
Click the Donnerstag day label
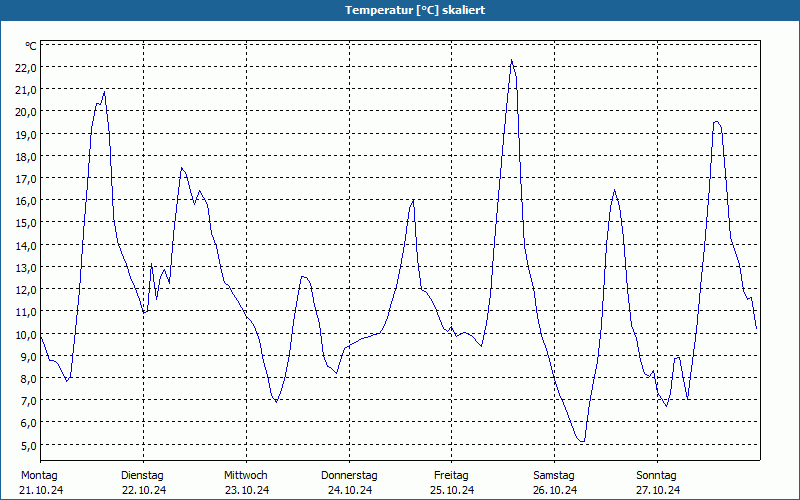coord(349,476)
